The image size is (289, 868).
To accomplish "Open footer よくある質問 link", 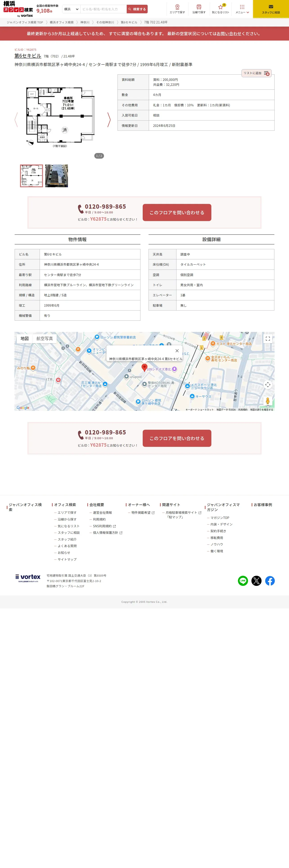I will 67,546.
